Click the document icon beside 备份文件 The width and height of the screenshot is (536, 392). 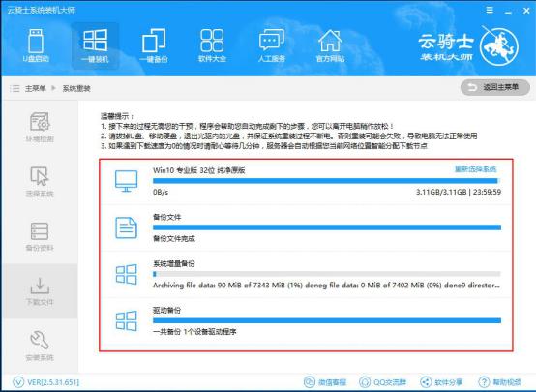[126, 227]
